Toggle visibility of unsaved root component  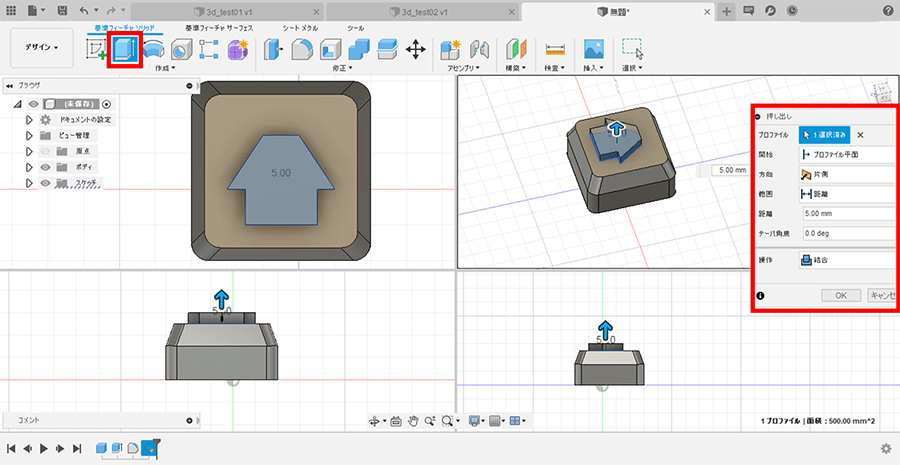(x=34, y=104)
